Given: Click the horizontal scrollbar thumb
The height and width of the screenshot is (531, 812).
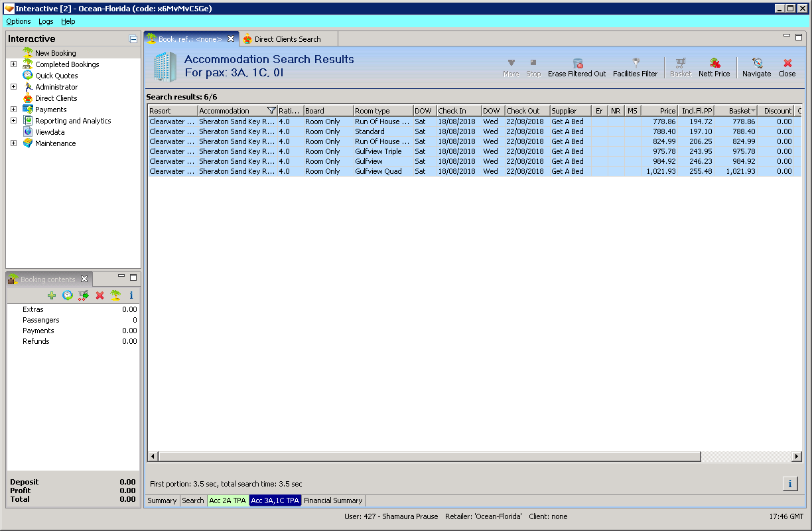Looking at the screenshot, I should [430, 457].
